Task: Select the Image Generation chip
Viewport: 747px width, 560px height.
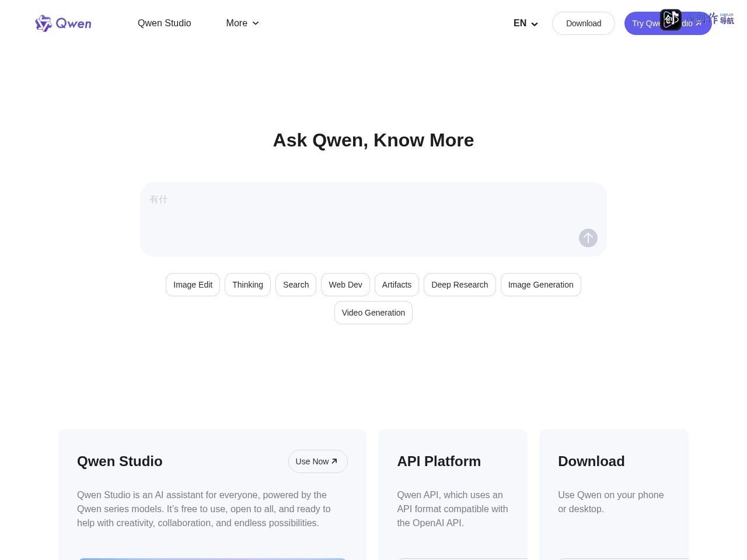Action: click(541, 285)
